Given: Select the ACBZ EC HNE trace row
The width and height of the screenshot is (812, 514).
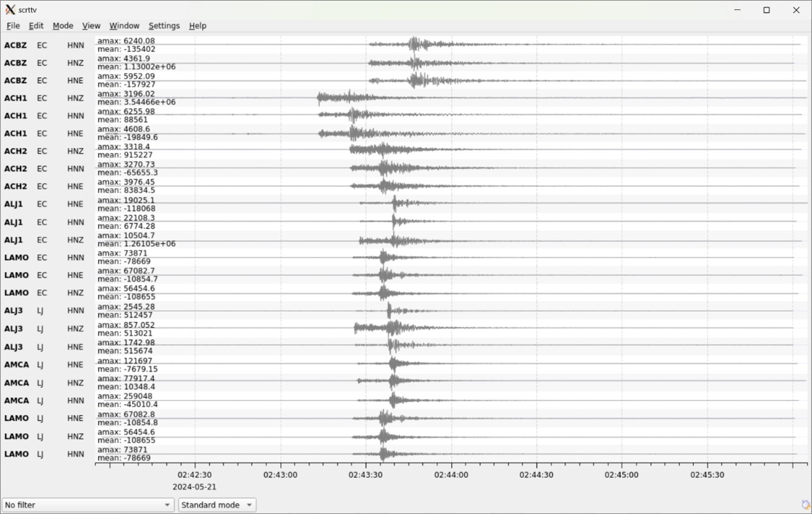Looking at the screenshot, I should (405, 80).
